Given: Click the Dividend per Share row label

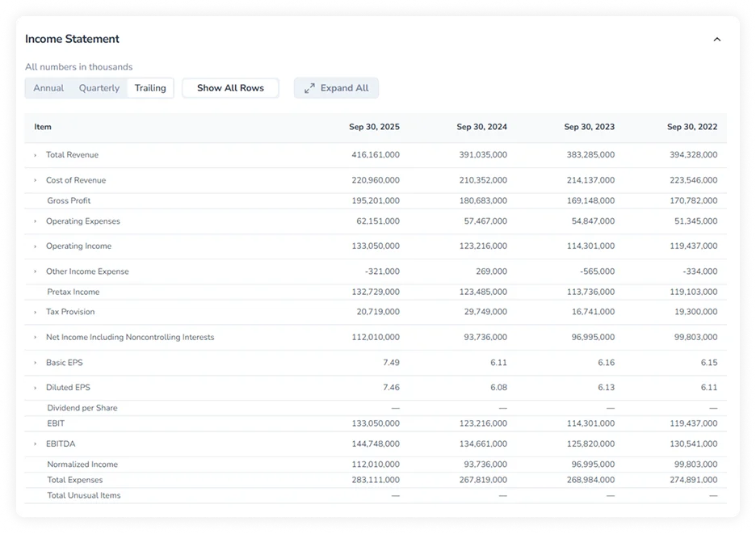Looking at the screenshot, I should tap(82, 408).
